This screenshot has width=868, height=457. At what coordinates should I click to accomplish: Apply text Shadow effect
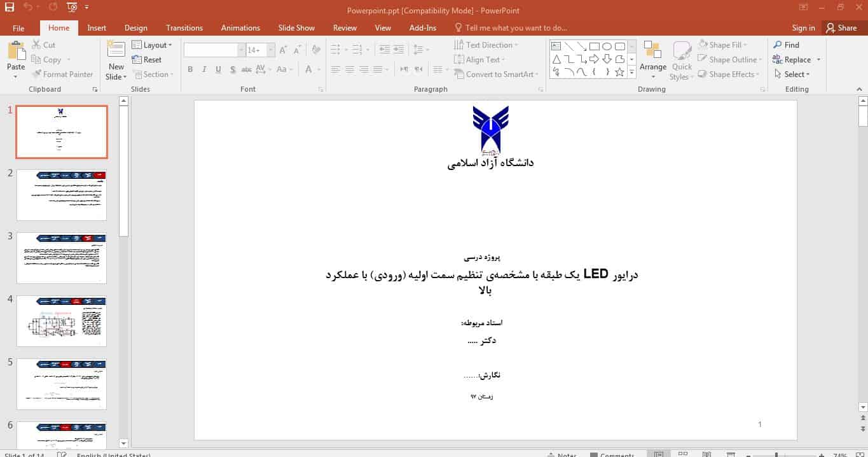(x=233, y=69)
